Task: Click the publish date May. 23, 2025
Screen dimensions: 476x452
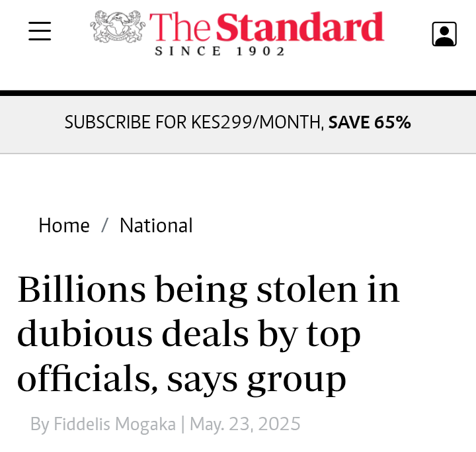Action: tap(245, 424)
